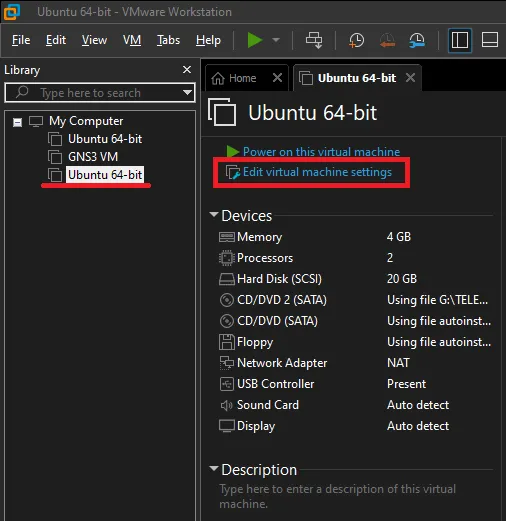Open the Tabs menu
This screenshot has height=521, width=506.
tap(168, 40)
